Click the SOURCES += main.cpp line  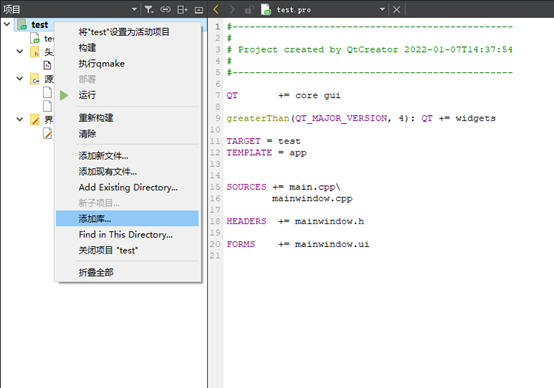tap(283, 187)
